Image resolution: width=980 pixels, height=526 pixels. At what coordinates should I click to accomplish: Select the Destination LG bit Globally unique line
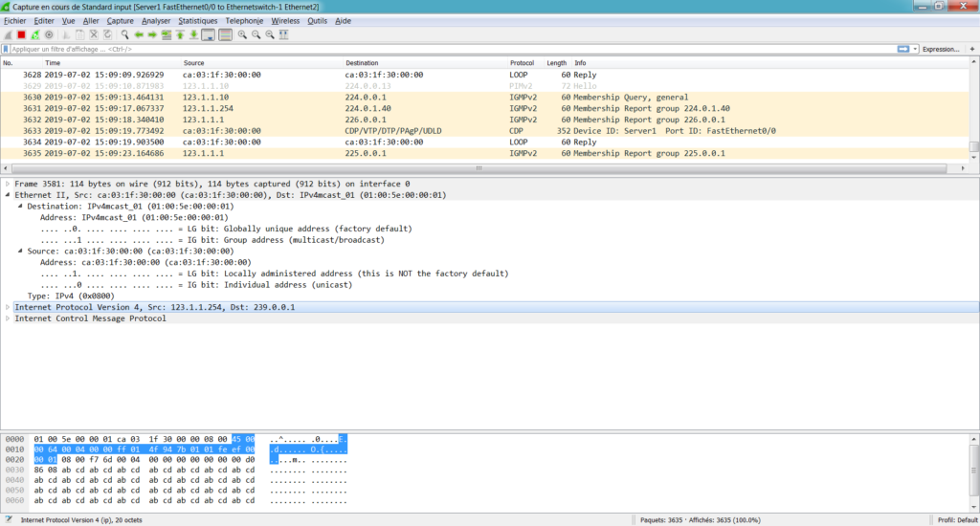coord(226,229)
